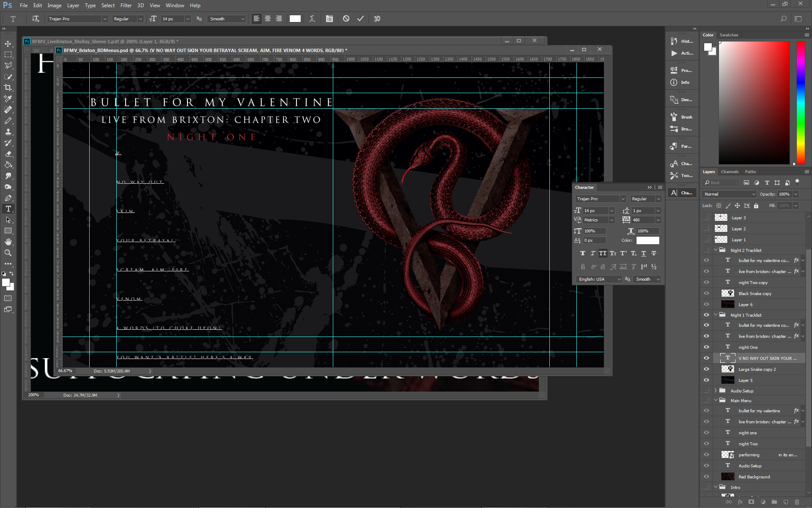Click the white color swatch in Character panel
The image size is (812, 508).
pos(648,240)
